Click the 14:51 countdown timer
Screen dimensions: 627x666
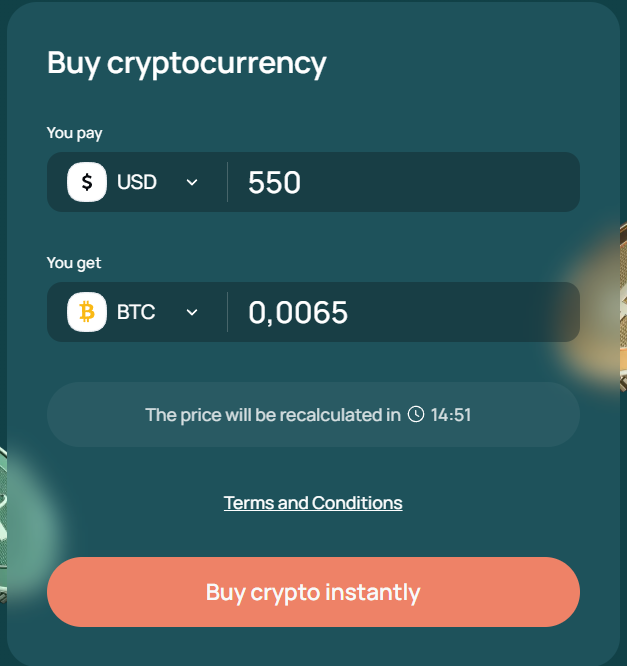point(451,414)
